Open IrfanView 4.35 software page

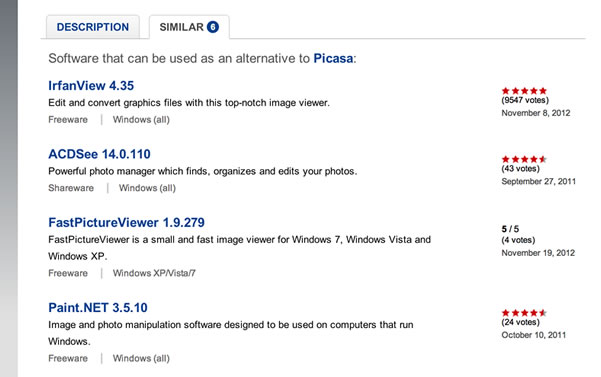[x=91, y=85]
